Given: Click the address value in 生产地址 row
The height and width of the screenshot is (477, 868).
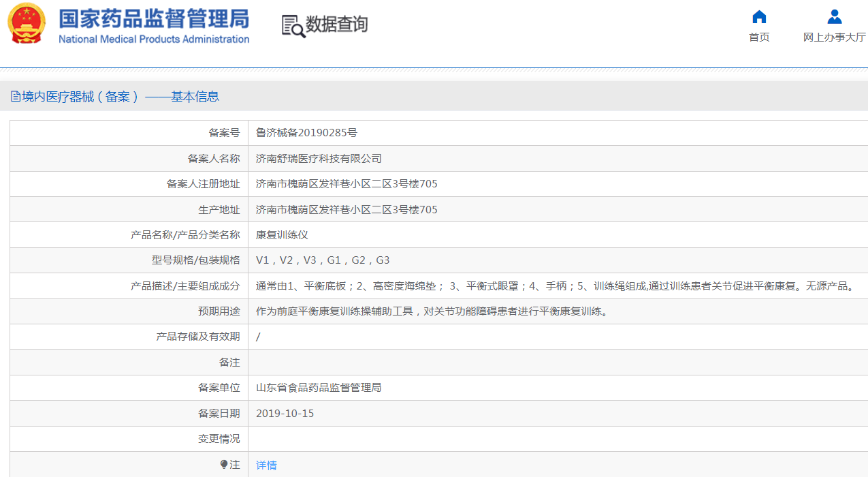Looking at the screenshot, I should (347, 210).
